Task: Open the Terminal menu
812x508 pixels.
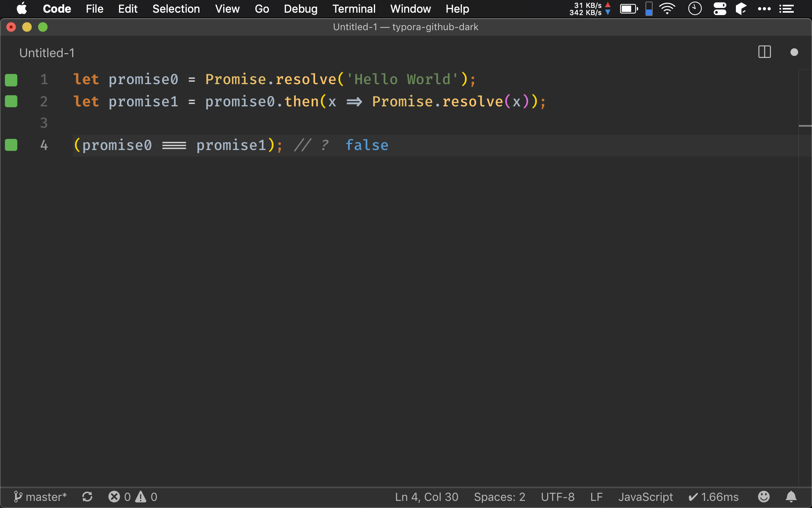Action: pyautogui.click(x=353, y=9)
